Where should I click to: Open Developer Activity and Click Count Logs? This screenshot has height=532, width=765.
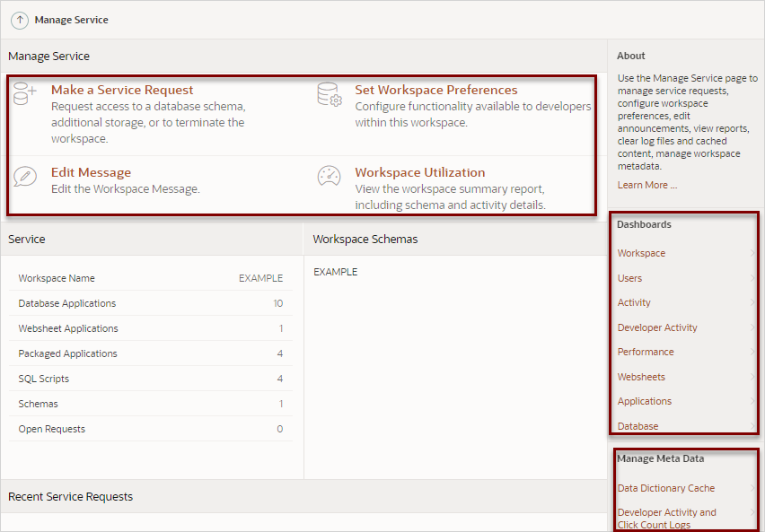[x=666, y=519]
